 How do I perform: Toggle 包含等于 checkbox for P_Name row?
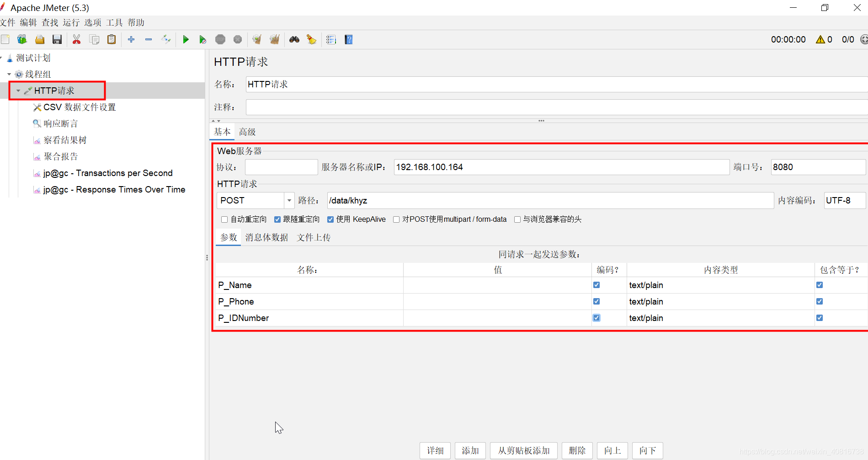[x=820, y=285]
